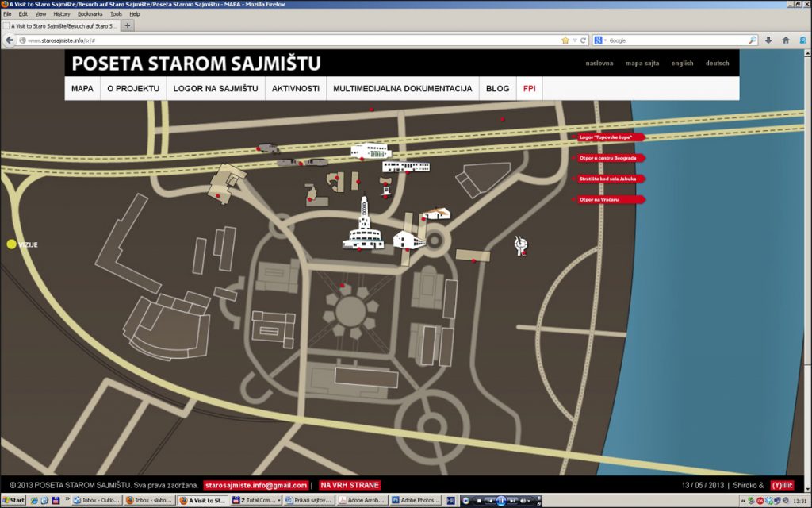812x508 pixels.
Task: Open the Bookmarks menu
Action: [90, 14]
